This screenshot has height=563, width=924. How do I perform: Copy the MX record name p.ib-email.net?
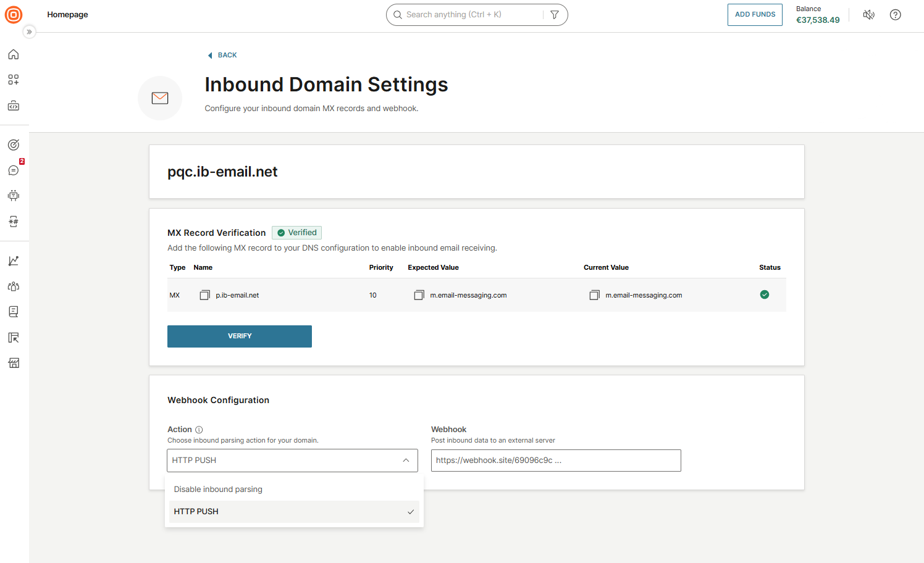click(x=204, y=294)
